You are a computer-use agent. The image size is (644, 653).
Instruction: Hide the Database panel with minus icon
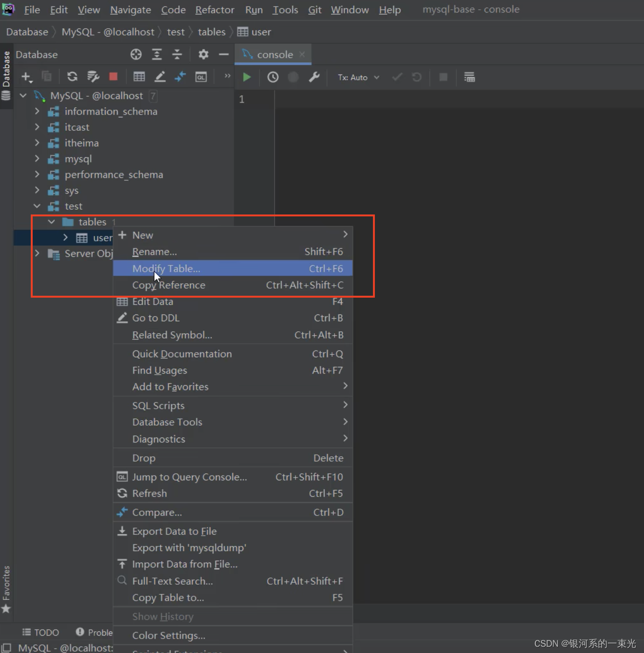223,54
